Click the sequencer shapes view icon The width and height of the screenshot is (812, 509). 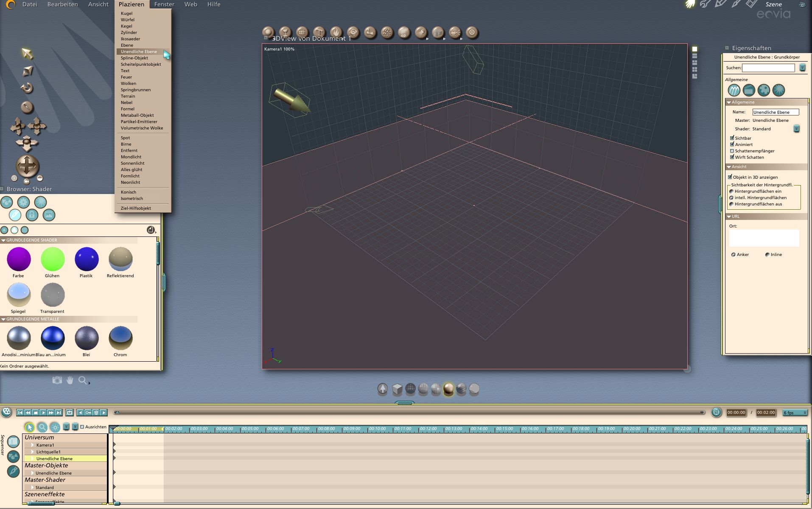[13, 457]
